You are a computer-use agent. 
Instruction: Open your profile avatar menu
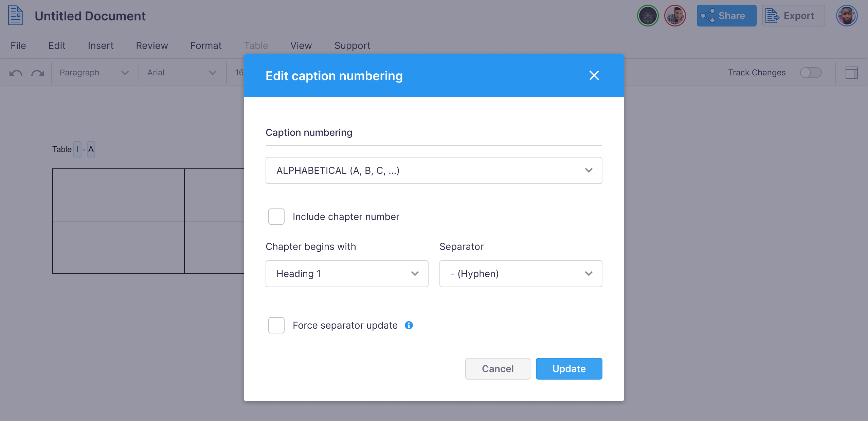pos(847,16)
